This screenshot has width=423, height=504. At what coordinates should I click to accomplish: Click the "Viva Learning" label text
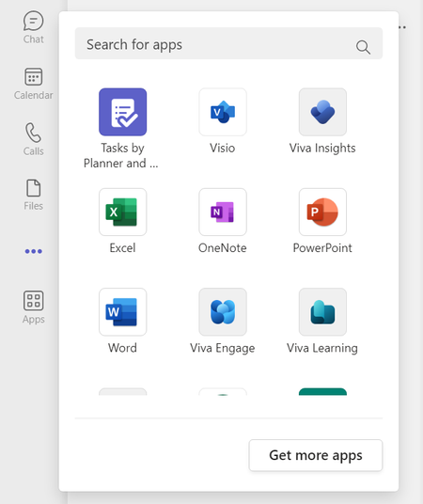pyautogui.click(x=322, y=349)
